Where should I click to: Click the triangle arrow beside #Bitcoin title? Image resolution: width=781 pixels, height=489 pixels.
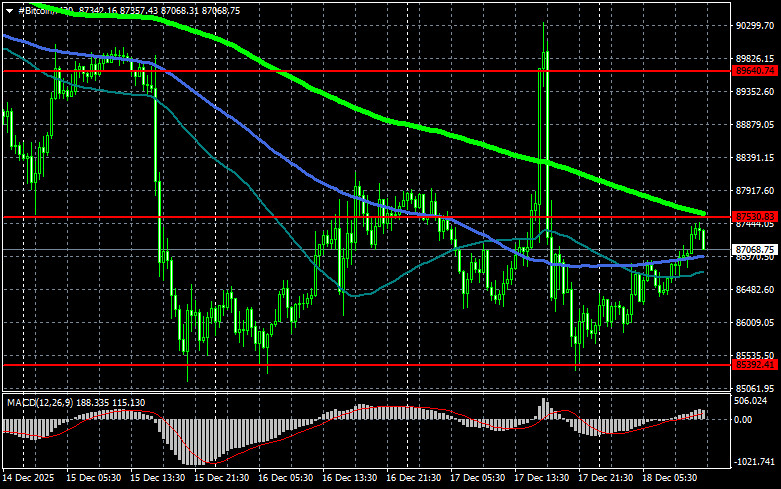(x=8, y=9)
